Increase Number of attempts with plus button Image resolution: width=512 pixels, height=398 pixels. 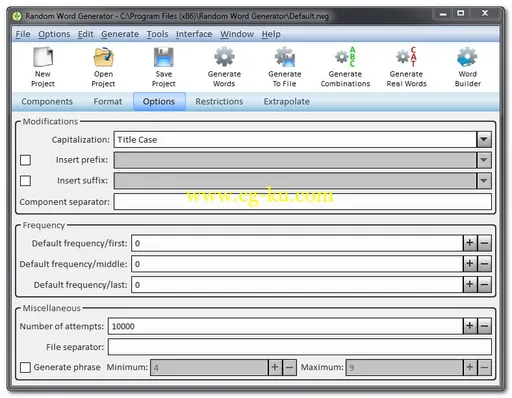coord(470,326)
